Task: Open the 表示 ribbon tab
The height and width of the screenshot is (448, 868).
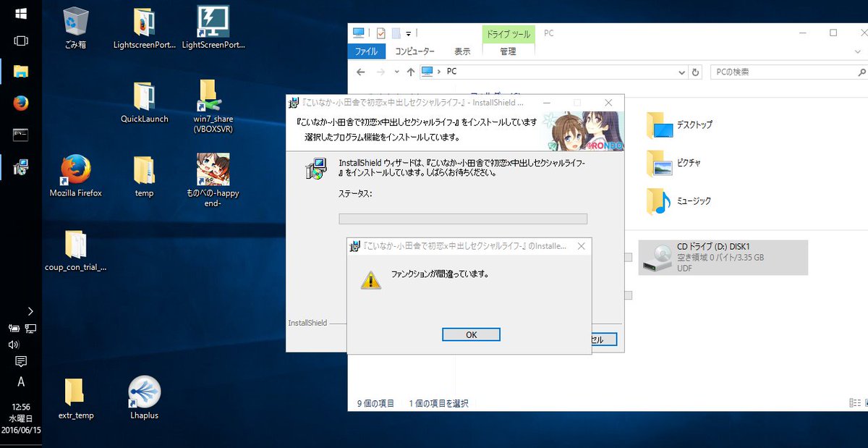Action: click(x=462, y=51)
